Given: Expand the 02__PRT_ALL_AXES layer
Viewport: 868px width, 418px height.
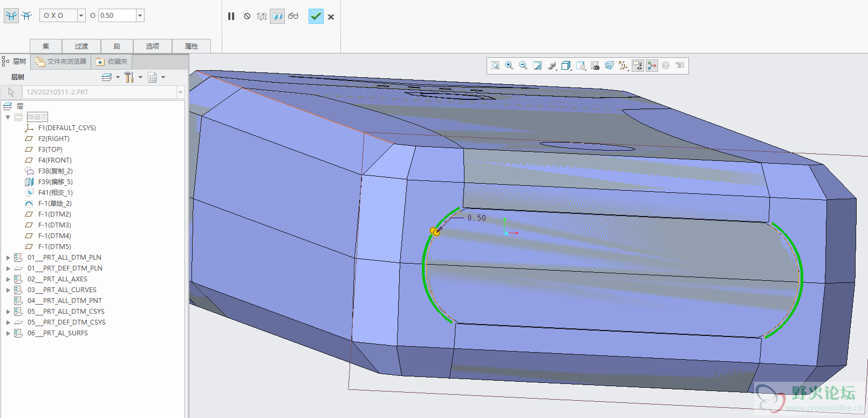Looking at the screenshot, I should pyautogui.click(x=8, y=279).
